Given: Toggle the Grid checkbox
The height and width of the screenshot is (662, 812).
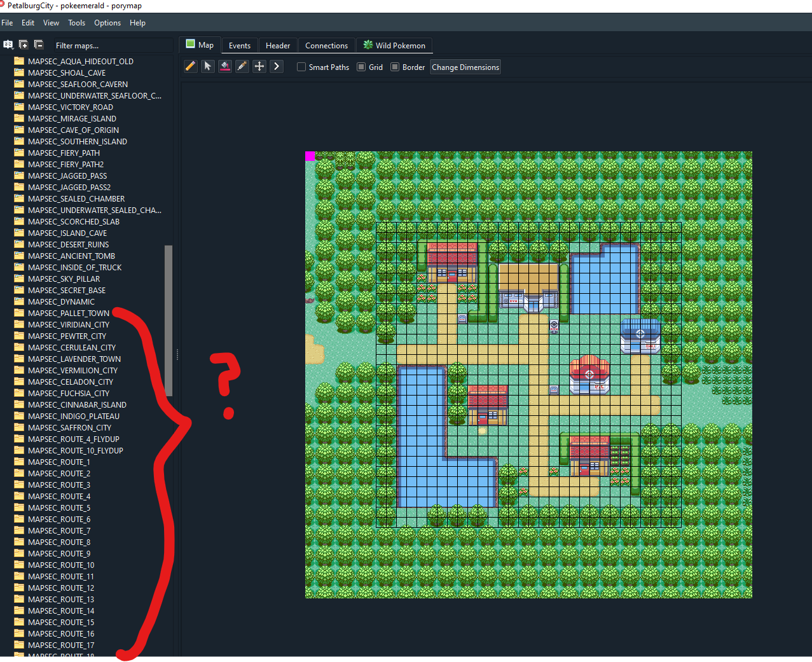Looking at the screenshot, I should (x=361, y=67).
